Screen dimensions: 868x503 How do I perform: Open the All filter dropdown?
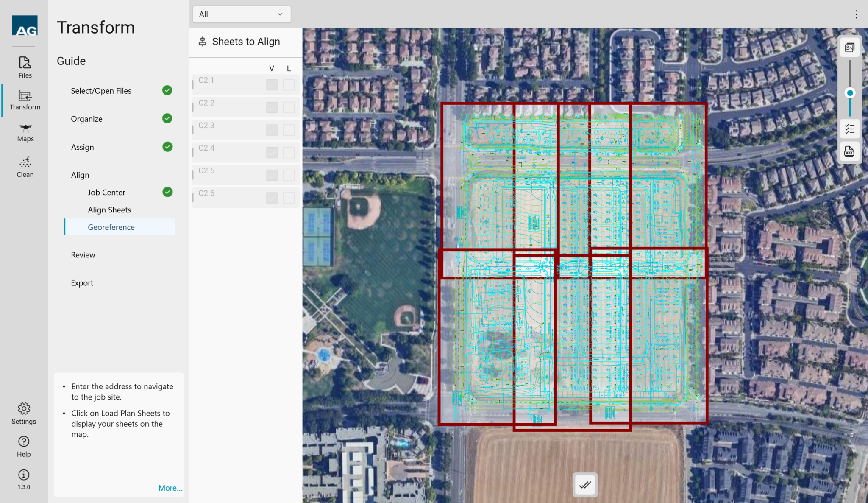pos(241,14)
